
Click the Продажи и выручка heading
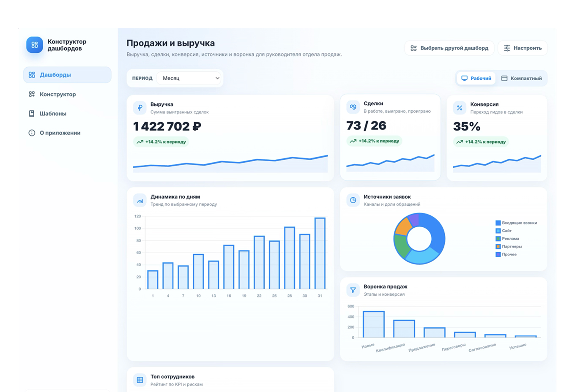click(171, 43)
